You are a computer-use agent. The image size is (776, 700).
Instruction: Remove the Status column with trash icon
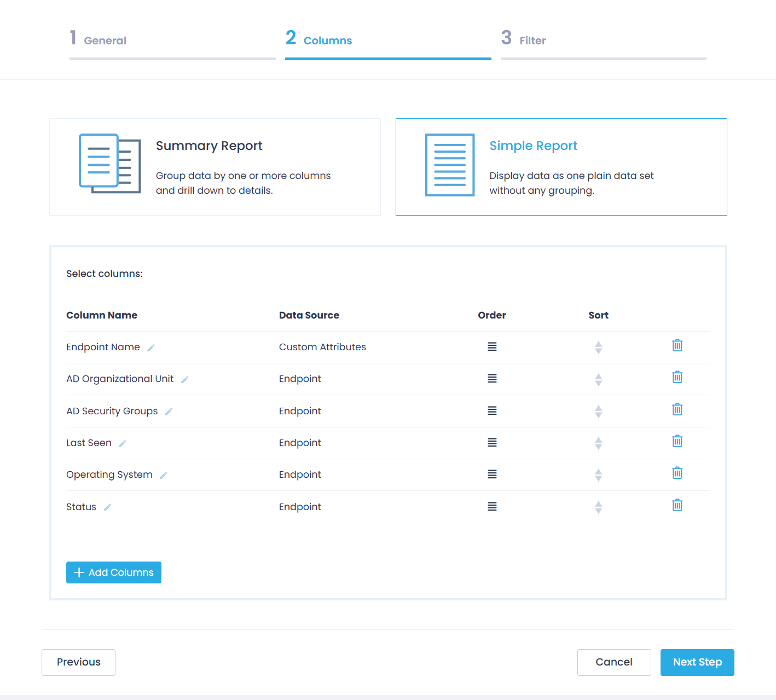pyautogui.click(x=677, y=505)
